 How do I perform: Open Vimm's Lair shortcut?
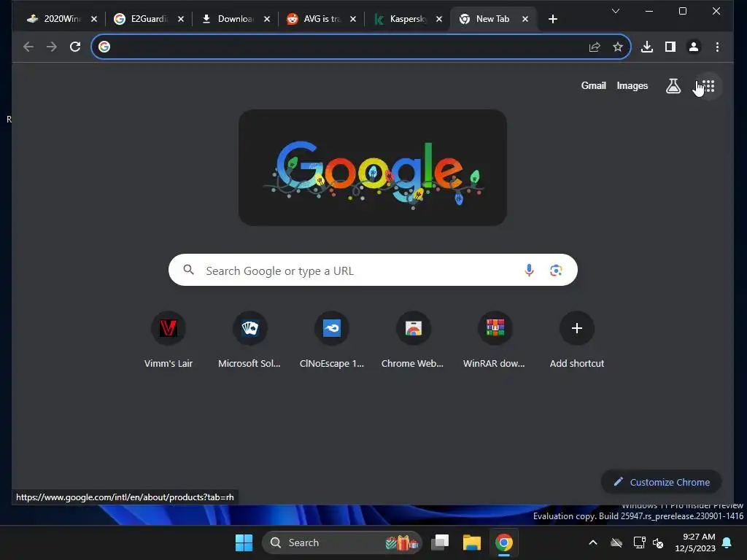[x=169, y=340]
